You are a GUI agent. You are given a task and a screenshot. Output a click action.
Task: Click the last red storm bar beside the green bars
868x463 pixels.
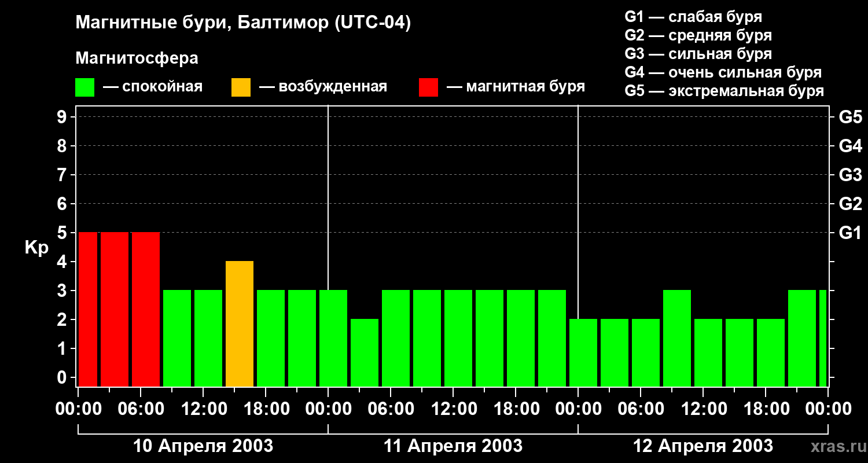(x=146, y=309)
